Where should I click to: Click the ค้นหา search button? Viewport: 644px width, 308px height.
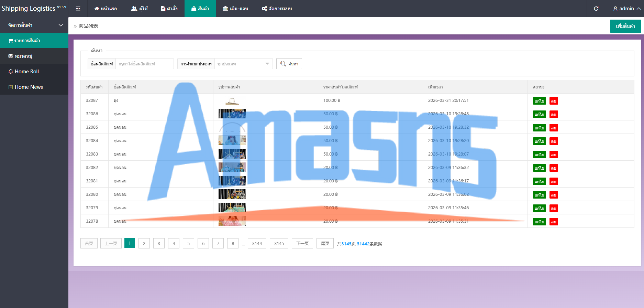[x=289, y=64]
